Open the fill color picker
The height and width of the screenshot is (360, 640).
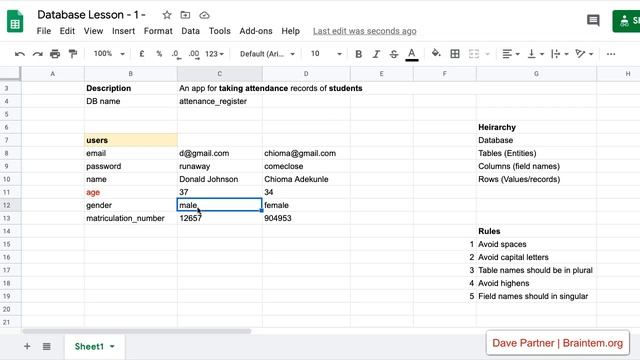(x=436, y=53)
